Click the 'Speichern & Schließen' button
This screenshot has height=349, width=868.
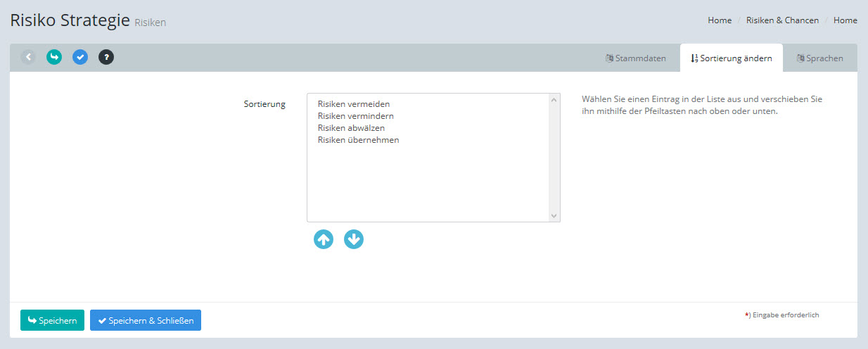pyautogui.click(x=146, y=320)
